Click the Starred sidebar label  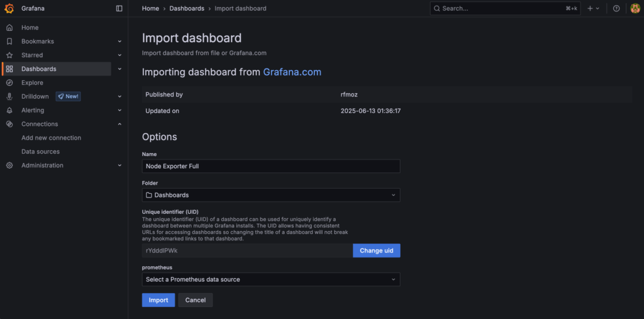(x=32, y=55)
